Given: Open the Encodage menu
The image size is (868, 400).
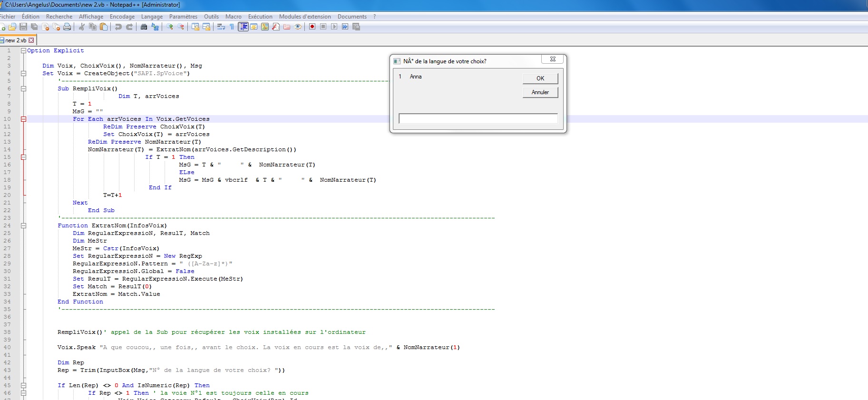Looking at the screenshot, I should pos(122,17).
